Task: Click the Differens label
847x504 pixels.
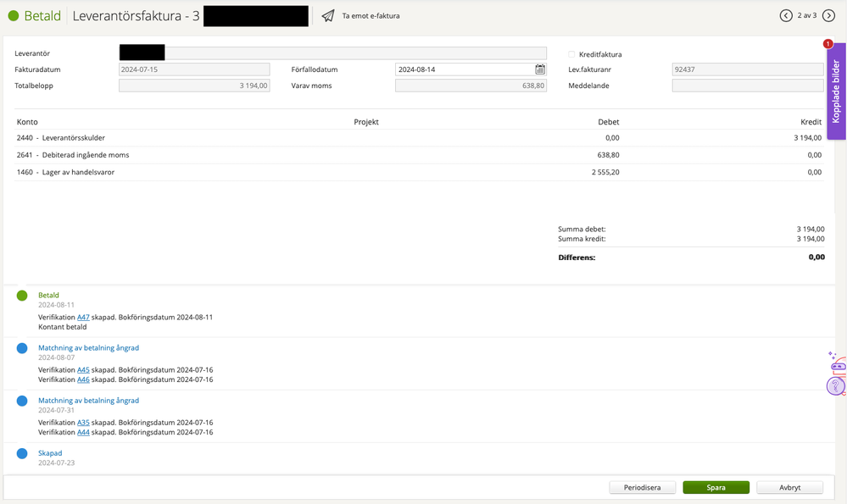Action: click(577, 258)
